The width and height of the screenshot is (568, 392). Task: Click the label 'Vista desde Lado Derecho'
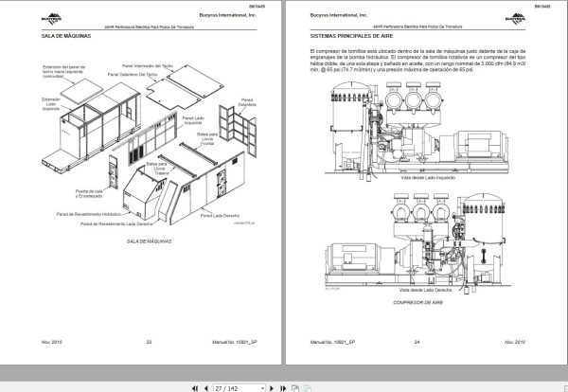pos(425,290)
